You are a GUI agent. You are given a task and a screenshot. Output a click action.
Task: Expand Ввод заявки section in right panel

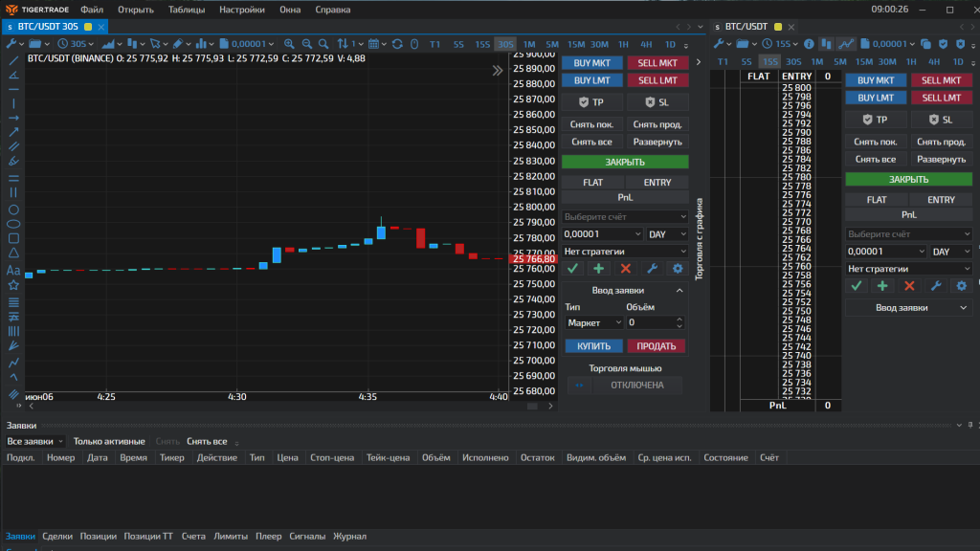(x=908, y=308)
